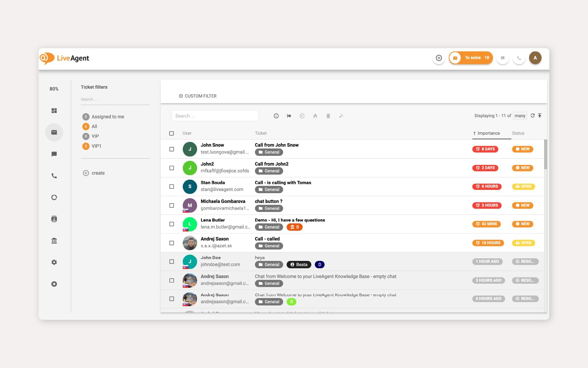This screenshot has width=588, height=368.
Task: Open the CUSTOM FILTER tab
Action: [x=198, y=96]
